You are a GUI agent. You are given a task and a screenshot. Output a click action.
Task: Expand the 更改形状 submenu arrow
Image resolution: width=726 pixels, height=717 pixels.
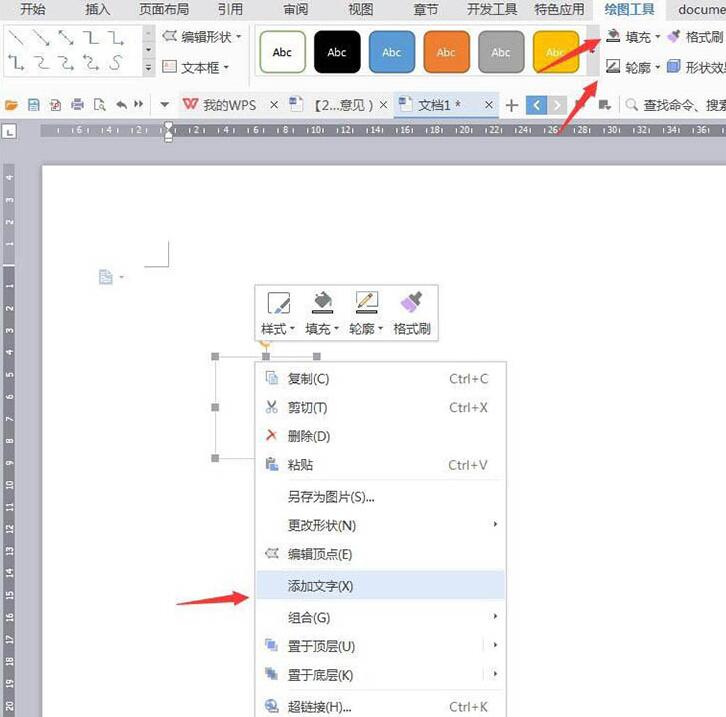coord(495,525)
